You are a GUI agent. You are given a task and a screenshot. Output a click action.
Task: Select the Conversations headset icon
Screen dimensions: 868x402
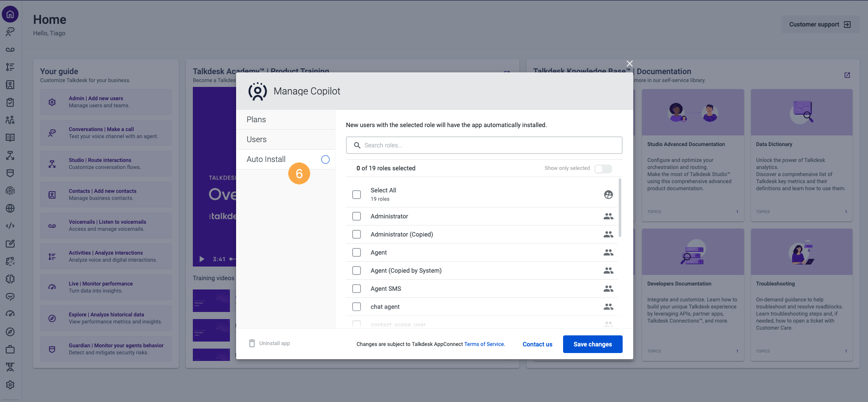10,32
